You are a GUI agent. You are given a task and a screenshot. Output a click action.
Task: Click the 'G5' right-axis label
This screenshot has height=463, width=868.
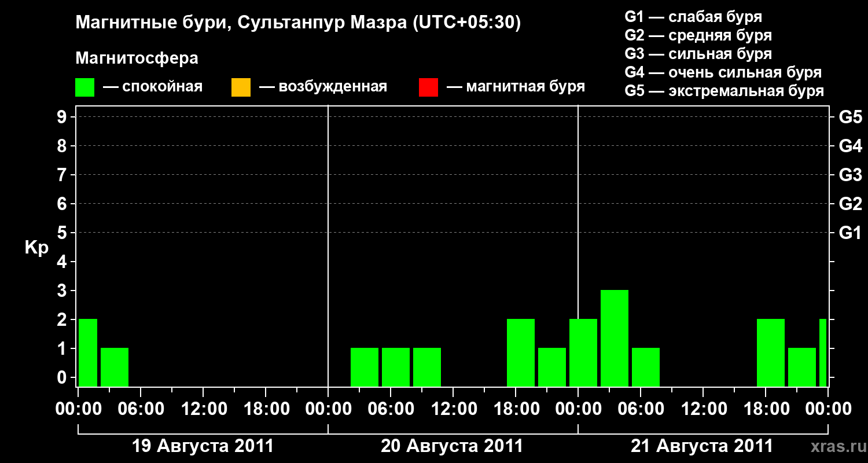click(851, 117)
